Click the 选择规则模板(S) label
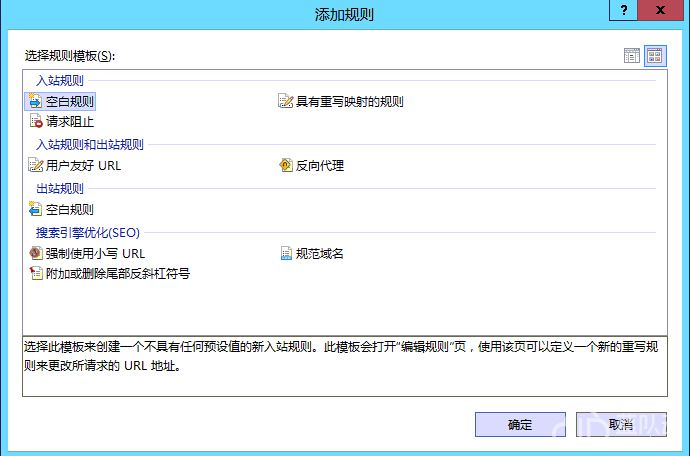This screenshot has width=690, height=456. (69, 56)
